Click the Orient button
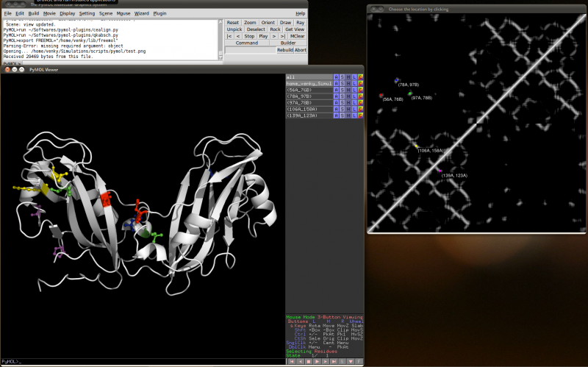This screenshot has height=367, width=588. point(268,23)
